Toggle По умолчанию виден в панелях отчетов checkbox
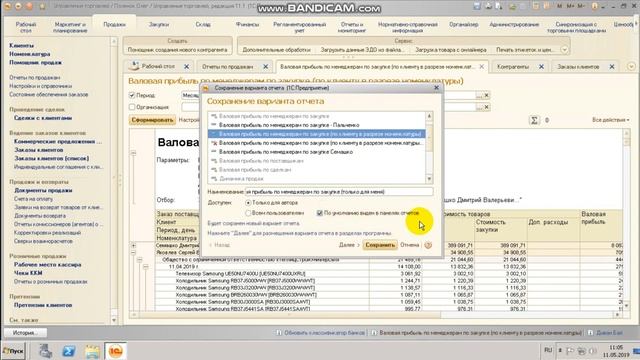Viewport: 640px width, 360px height. coord(320,213)
